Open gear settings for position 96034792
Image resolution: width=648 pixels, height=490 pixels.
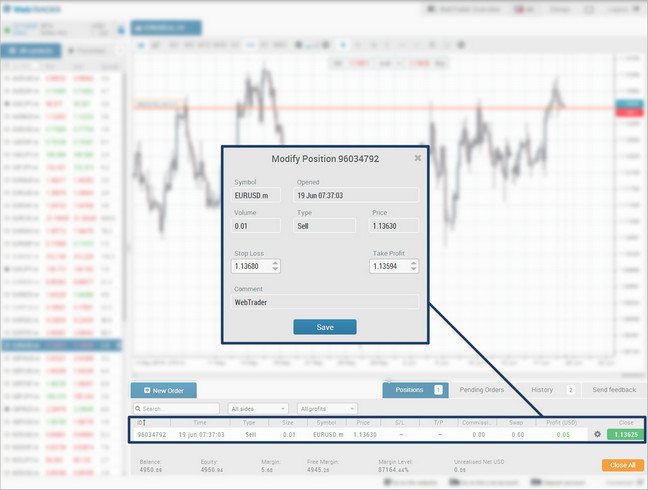point(597,434)
